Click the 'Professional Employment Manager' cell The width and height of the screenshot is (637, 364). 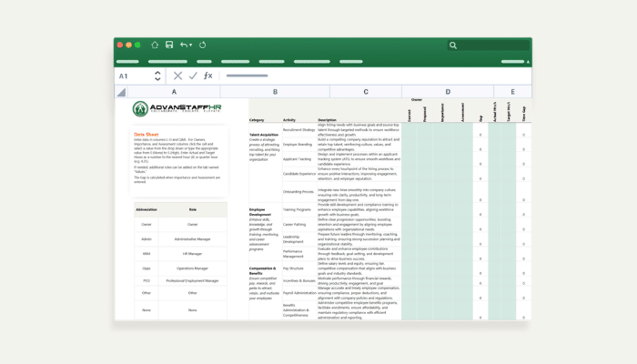click(x=193, y=280)
